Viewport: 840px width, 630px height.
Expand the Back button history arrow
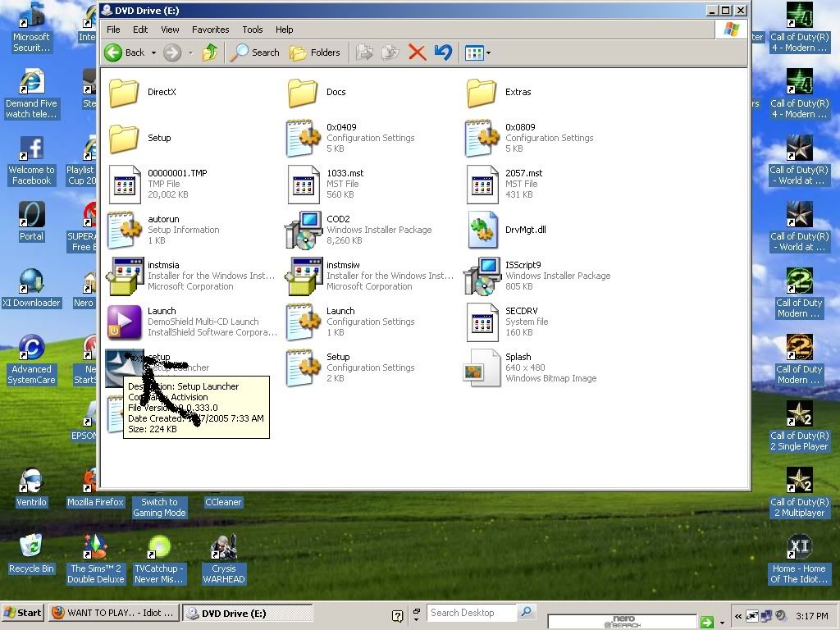[153, 52]
